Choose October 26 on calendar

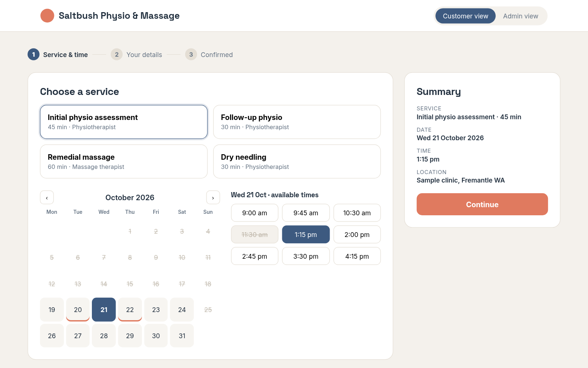click(x=52, y=336)
